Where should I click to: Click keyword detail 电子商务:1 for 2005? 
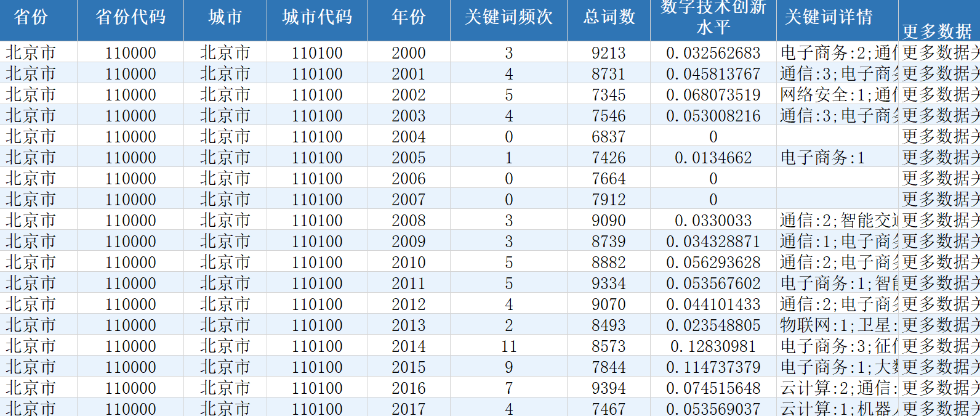coord(838,158)
